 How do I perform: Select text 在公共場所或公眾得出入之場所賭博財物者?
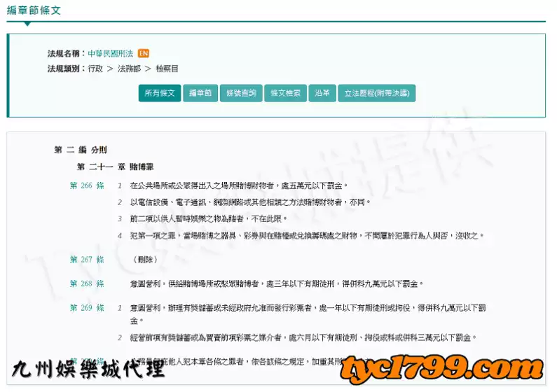(x=202, y=185)
